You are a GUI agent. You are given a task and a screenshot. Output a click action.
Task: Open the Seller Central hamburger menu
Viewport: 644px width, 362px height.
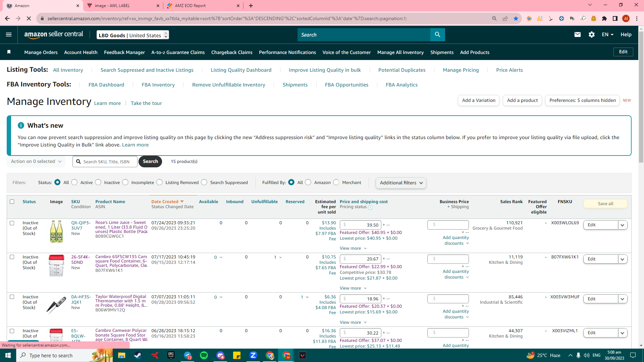pos(9,35)
